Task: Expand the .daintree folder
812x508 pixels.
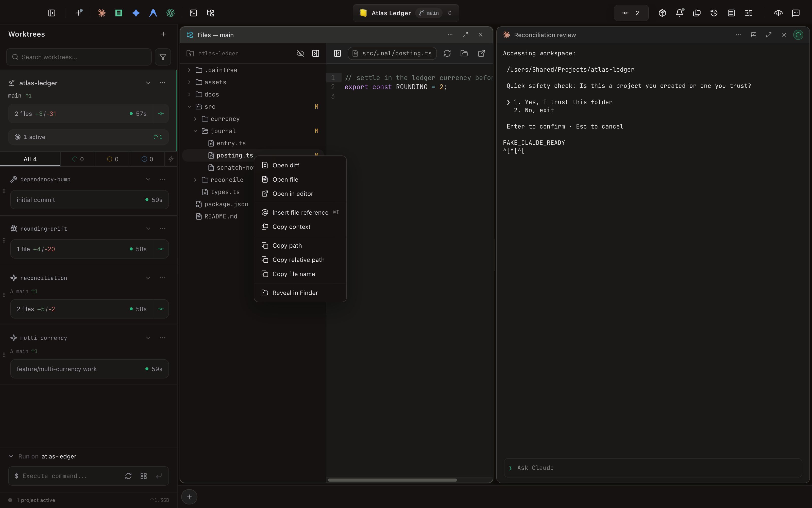Action: tap(189, 70)
